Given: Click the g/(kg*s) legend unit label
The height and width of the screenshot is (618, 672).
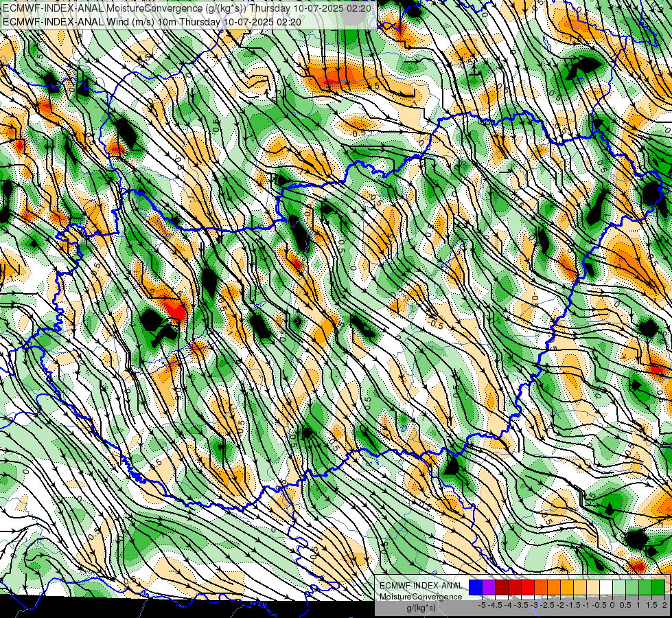Looking at the screenshot, I should pyautogui.click(x=421, y=608).
